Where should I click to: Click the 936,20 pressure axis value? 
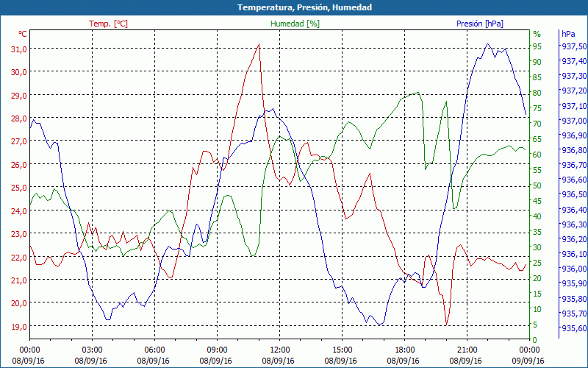[573, 239]
